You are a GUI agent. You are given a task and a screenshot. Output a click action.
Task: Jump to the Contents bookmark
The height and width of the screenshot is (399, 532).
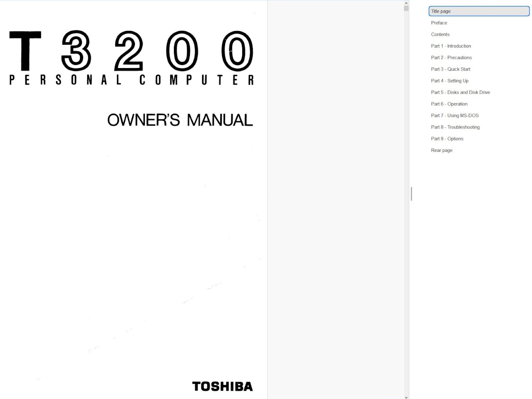pos(440,34)
